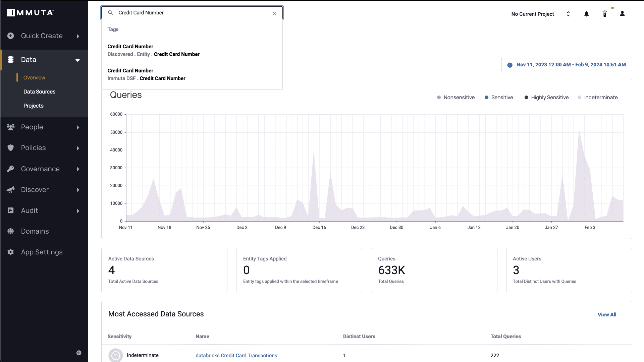Toggle the Sensitive legend in the Queries chart

pyautogui.click(x=499, y=97)
